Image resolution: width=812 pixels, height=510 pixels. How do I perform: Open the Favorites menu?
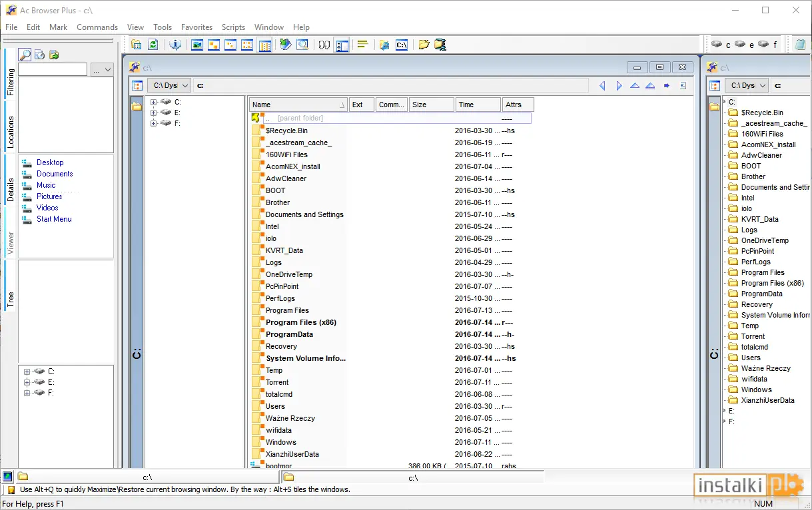tap(197, 27)
